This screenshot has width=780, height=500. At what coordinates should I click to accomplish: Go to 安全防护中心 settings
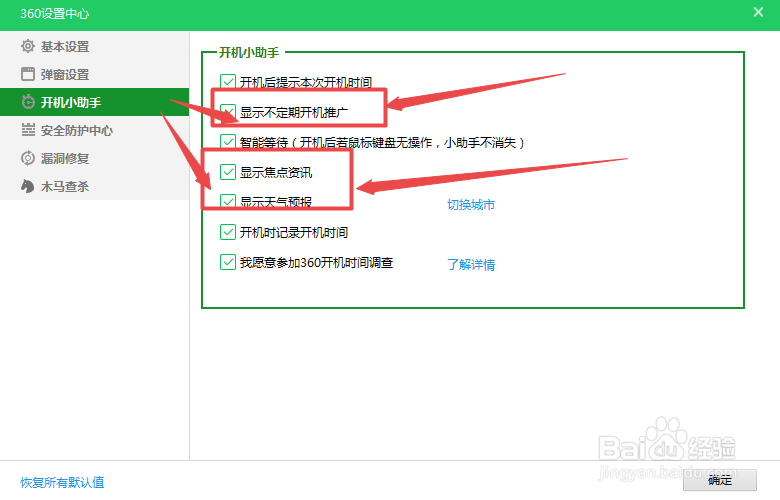click(x=95, y=130)
